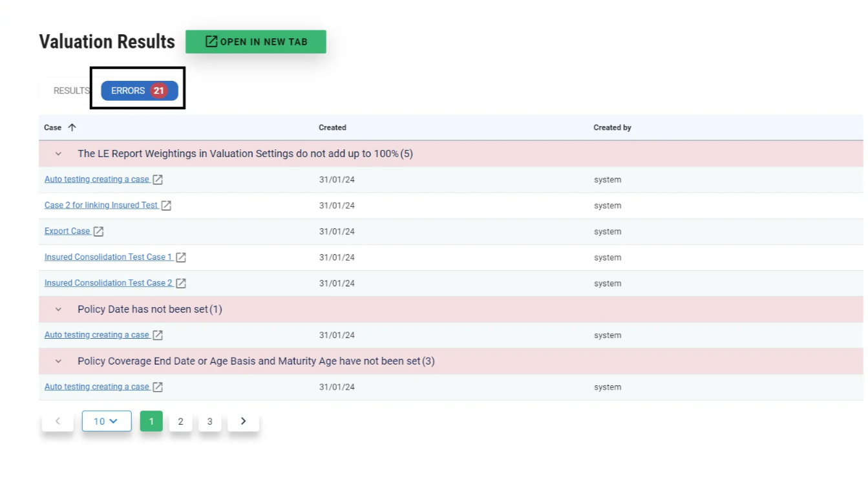The width and height of the screenshot is (868, 490).
Task: Click external link icon next to Case 2 for linking Insured Test
Action: tap(166, 206)
